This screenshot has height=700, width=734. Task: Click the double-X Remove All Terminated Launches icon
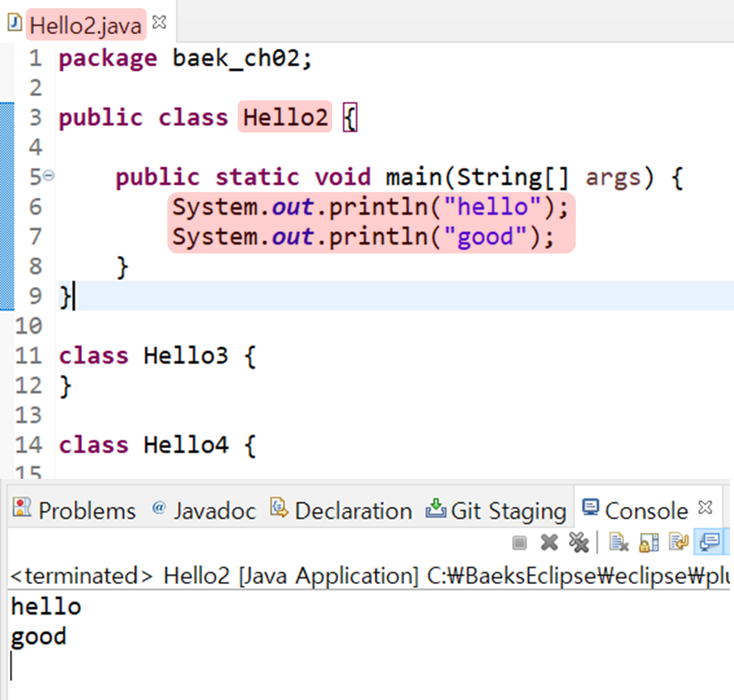(578, 543)
